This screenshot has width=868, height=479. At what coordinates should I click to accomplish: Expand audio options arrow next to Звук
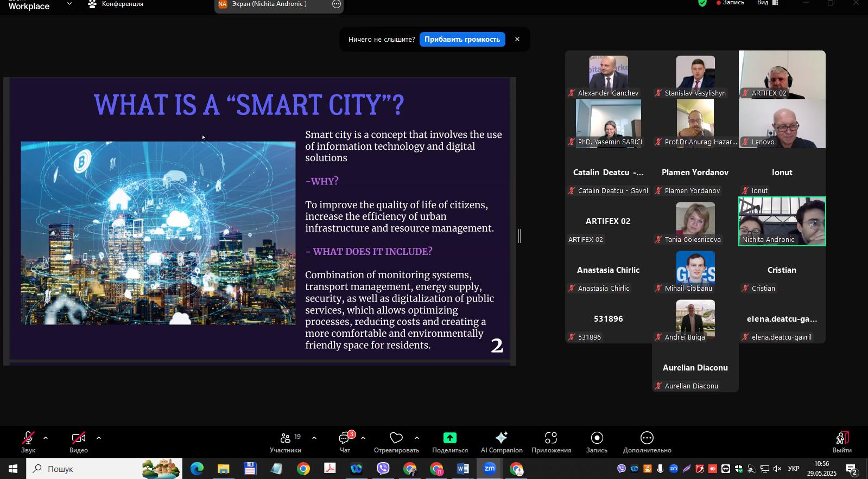[46, 438]
